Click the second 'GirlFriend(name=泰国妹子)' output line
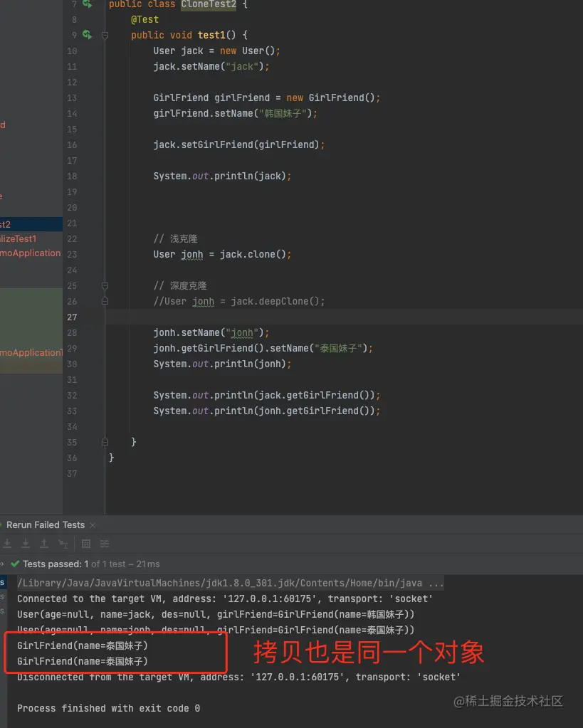 click(83, 661)
